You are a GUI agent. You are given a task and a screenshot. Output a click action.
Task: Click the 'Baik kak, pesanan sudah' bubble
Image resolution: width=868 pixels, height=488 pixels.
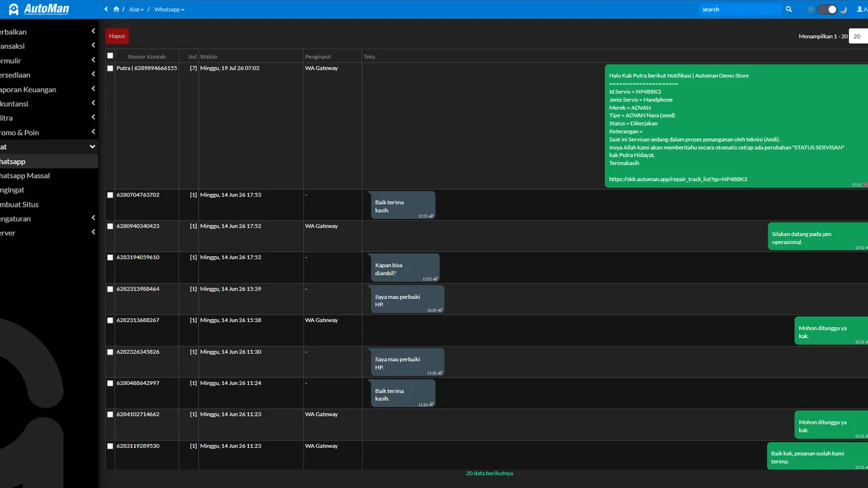click(818, 457)
